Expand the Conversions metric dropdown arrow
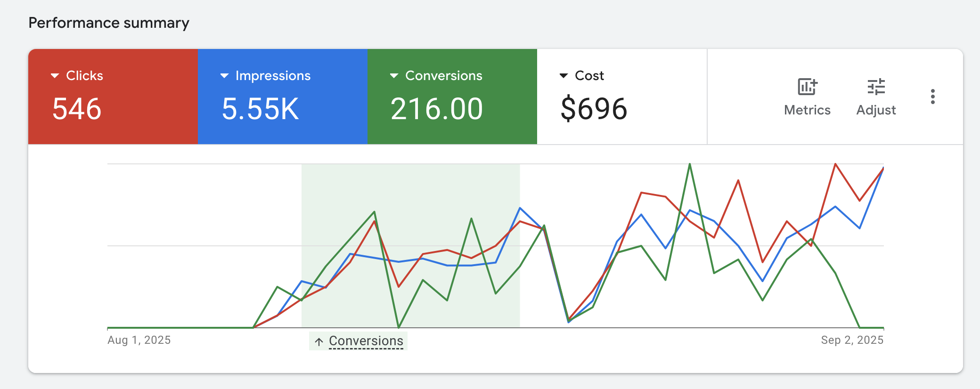 click(394, 76)
